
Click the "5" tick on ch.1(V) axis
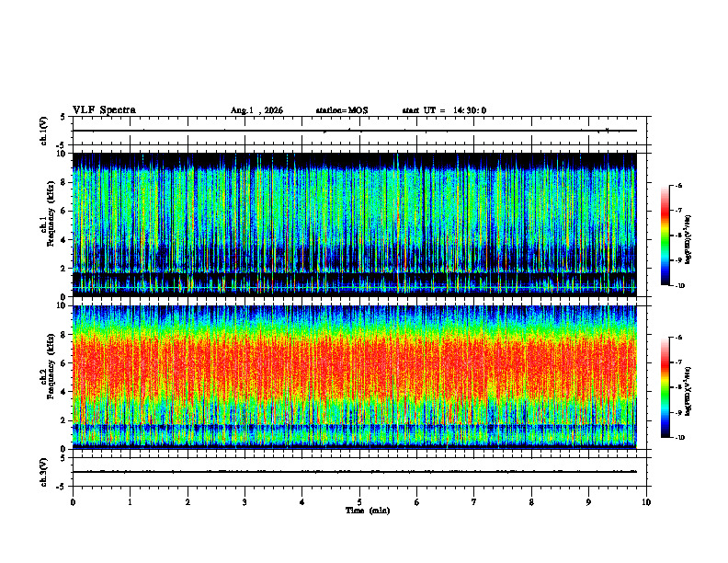click(63, 117)
